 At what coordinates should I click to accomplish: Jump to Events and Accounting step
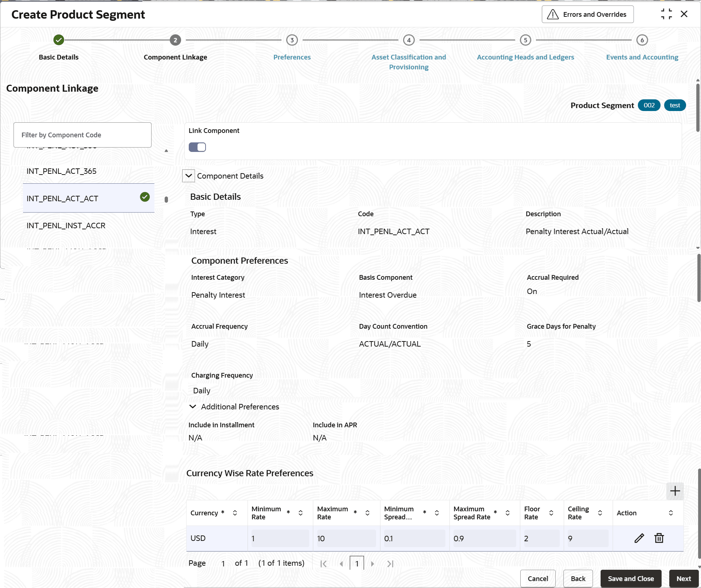click(x=642, y=57)
